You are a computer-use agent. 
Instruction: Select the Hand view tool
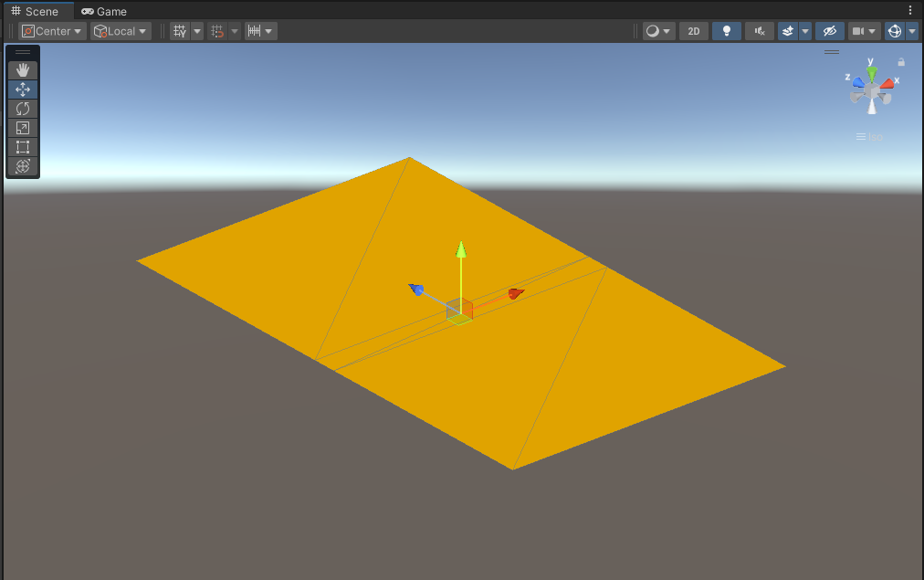click(22, 69)
